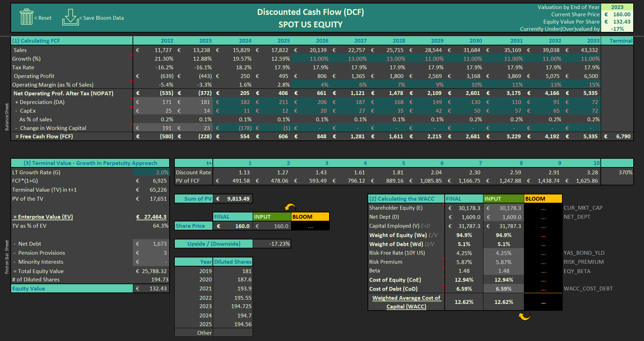Select the Terminal Value 65,226 cell
The width and height of the screenshot is (644, 341).
tap(151, 190)
